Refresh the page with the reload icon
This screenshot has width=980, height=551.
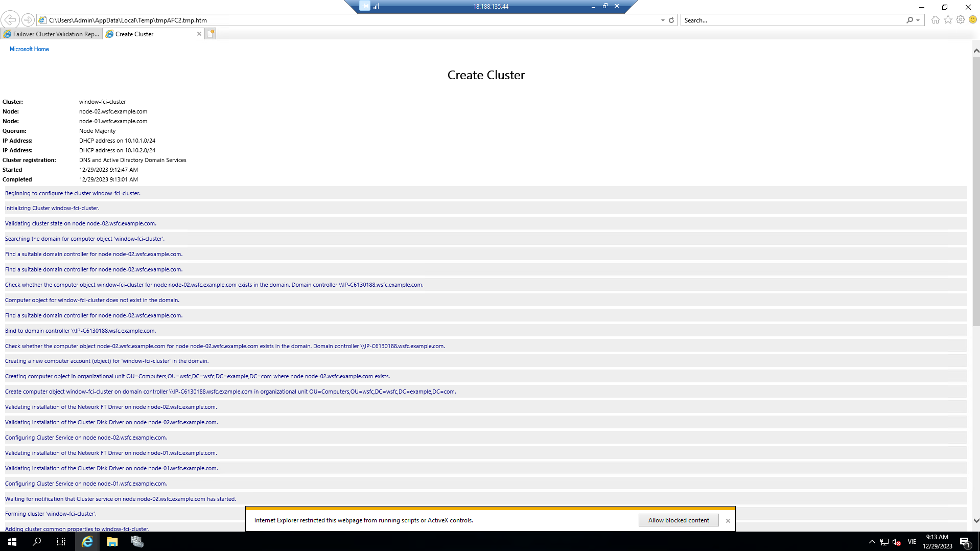[x=671, y=20]
